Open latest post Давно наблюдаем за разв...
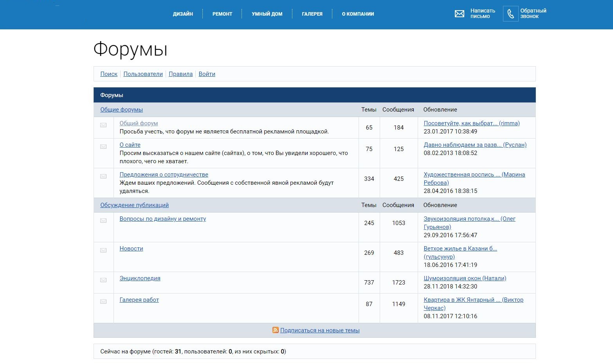The height and width of the screenshot is (364, 613). (475, 145)
